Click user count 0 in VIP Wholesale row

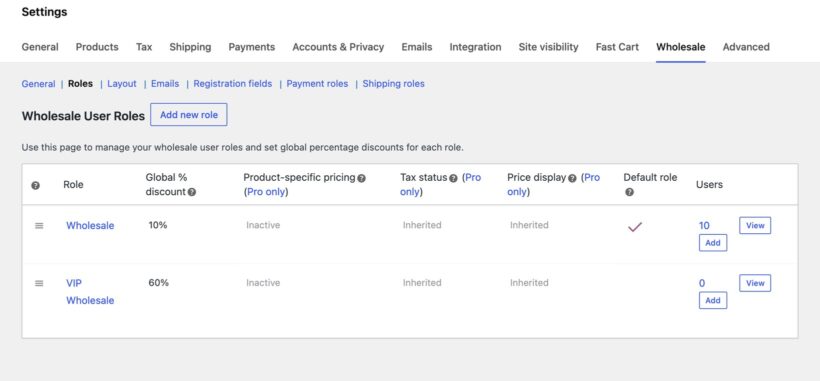(702, 283)
